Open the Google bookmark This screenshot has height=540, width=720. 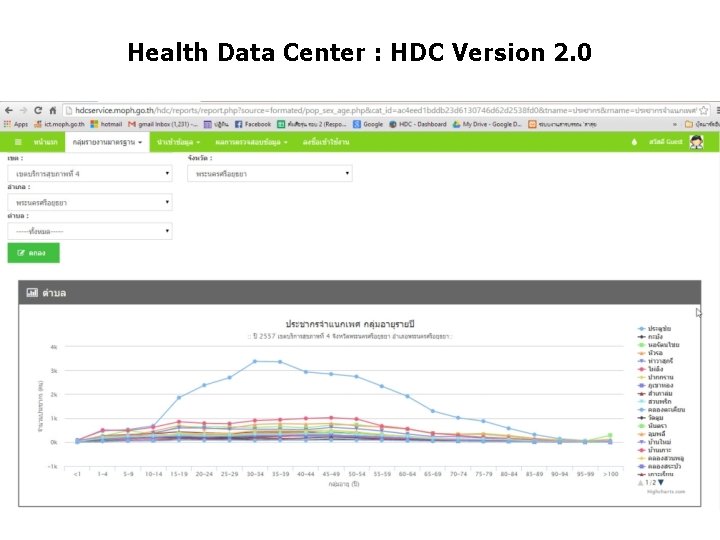367,124
